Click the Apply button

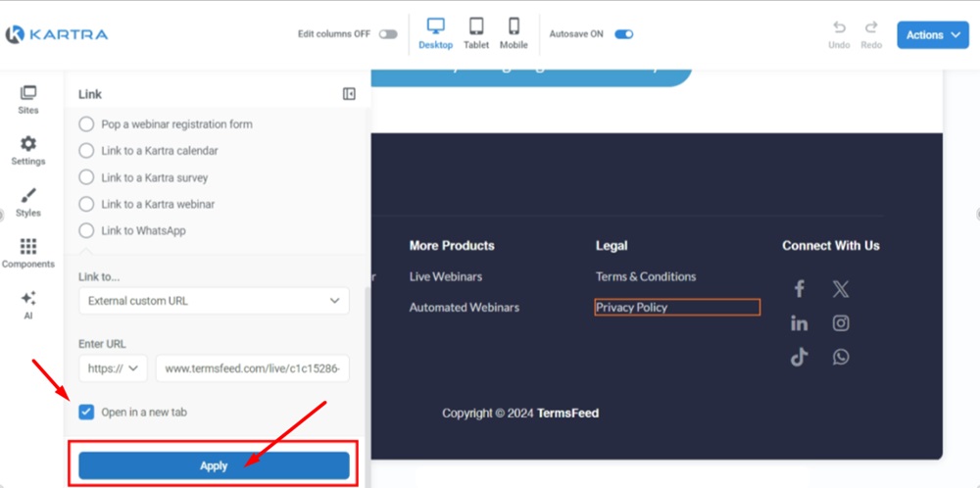tap(214, 465)
